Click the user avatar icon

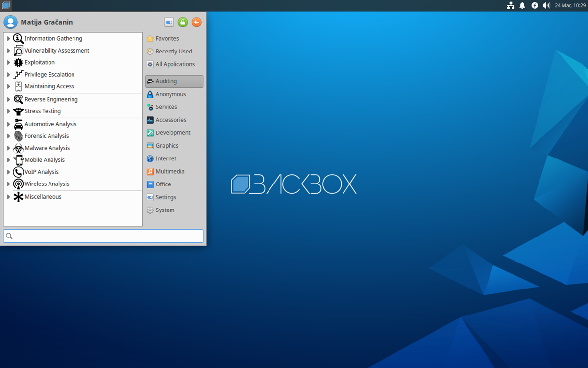tap(10, 22)
